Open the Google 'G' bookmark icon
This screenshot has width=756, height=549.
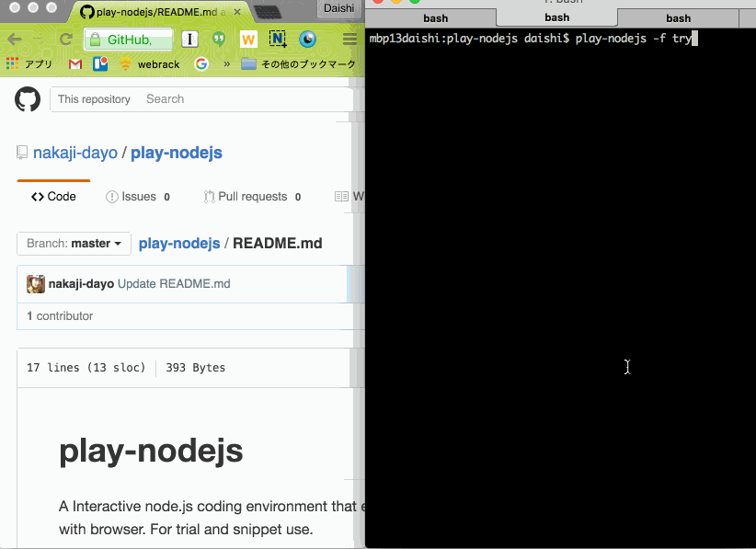201,63
